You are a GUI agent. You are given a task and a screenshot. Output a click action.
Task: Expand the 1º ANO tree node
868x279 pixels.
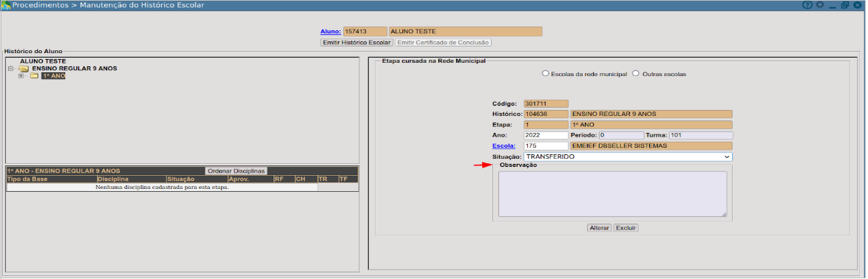click(21, 76)
